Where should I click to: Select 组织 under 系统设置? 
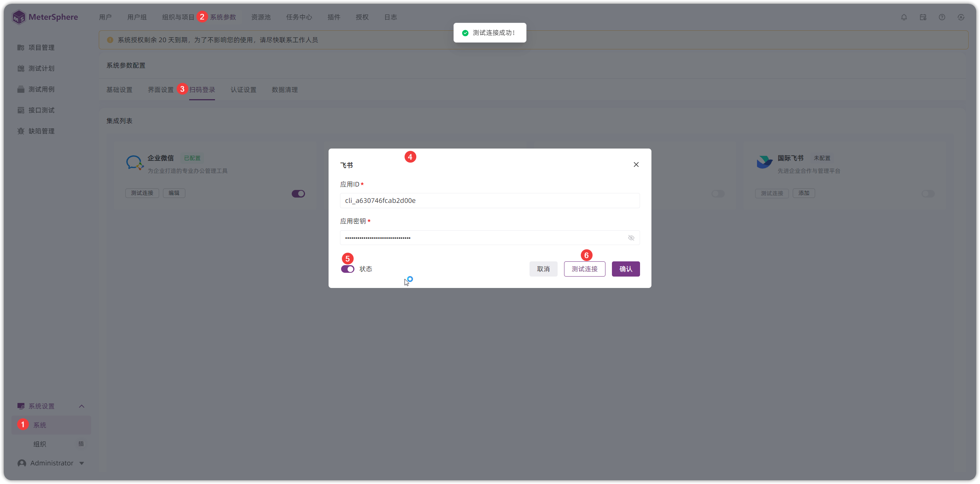(40, 444)
